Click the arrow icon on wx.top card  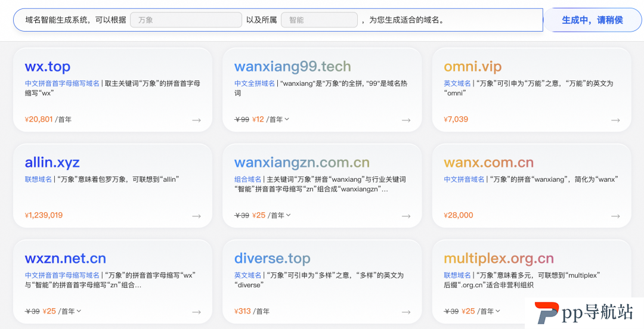pyautogui.click(x=196, y=120)
